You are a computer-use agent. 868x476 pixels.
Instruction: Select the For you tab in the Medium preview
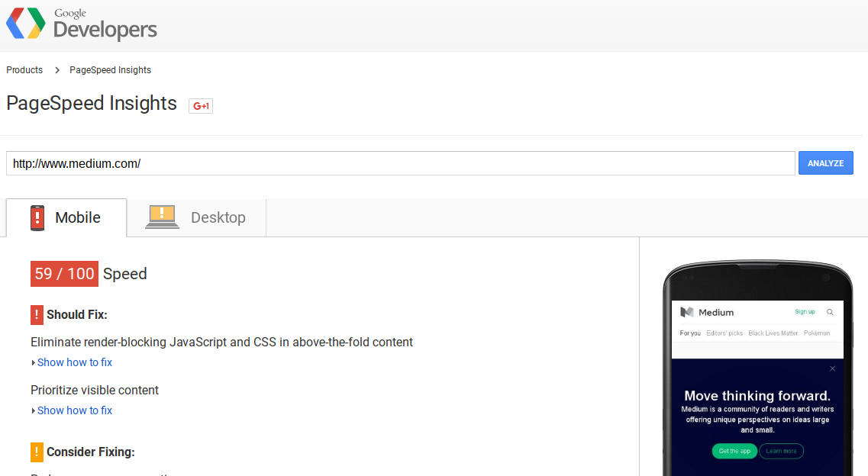pos(690,333)
